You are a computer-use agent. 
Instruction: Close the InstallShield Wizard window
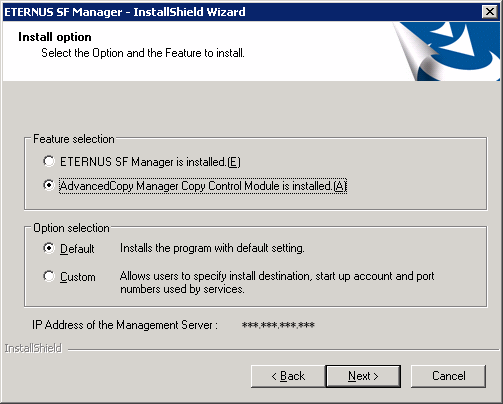[x=490, y=12]
